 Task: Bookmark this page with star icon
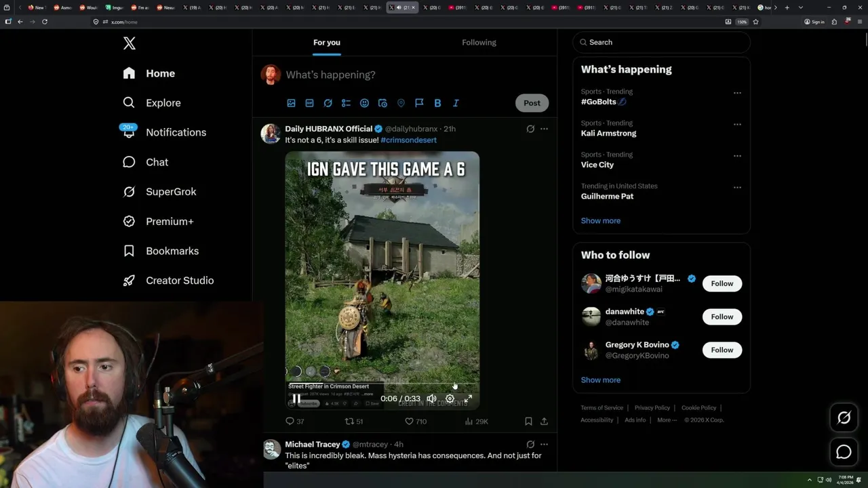(x=755, y=22)
